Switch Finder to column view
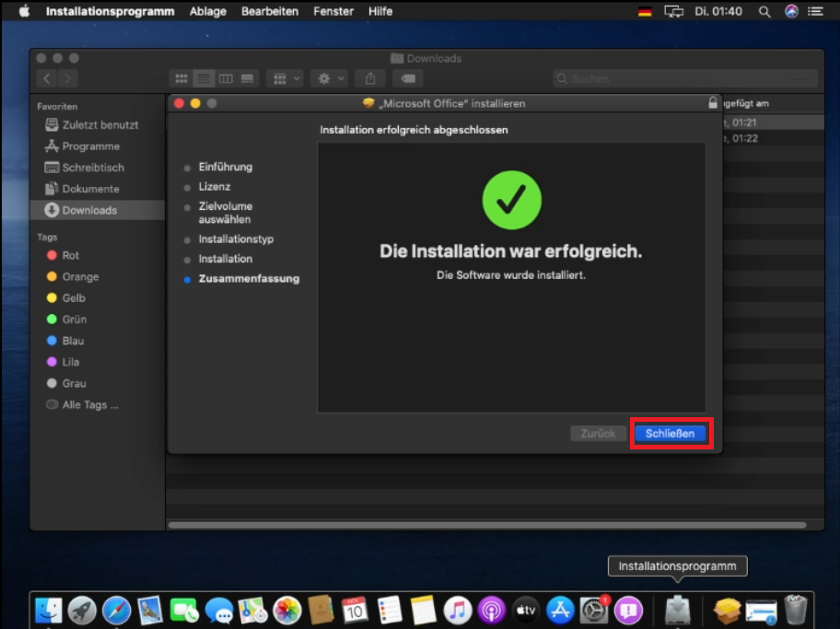Image resolution: width=840 pixels, height=629 pixels. click(x=226, y=79)
